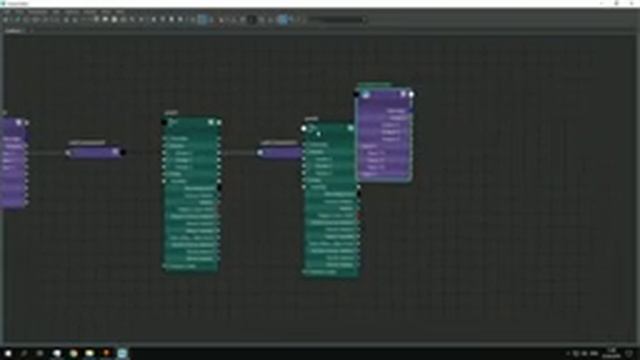Viewport: 640px width, 360px height.
Task: Open Windows taskbar search
Action: 24,353
